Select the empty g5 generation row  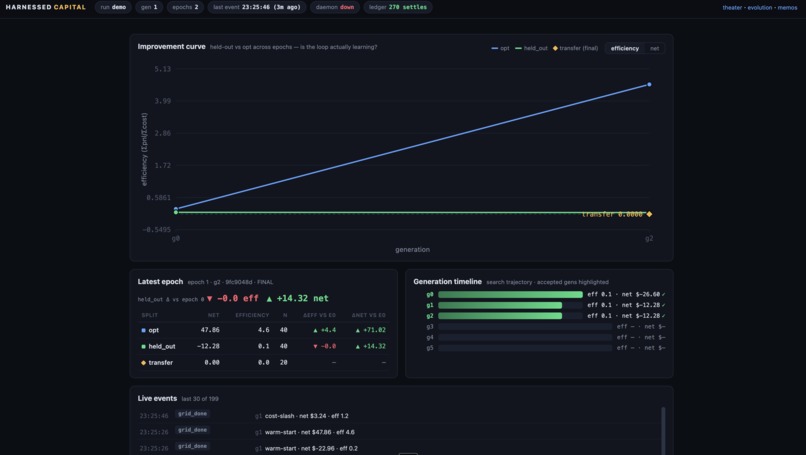[545, 348]
